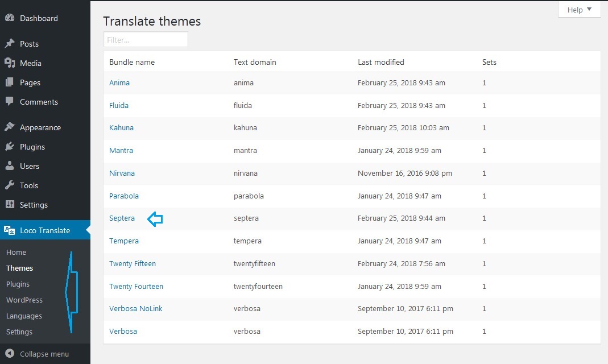Click the Dashboard gauge icon

point(10,18)
